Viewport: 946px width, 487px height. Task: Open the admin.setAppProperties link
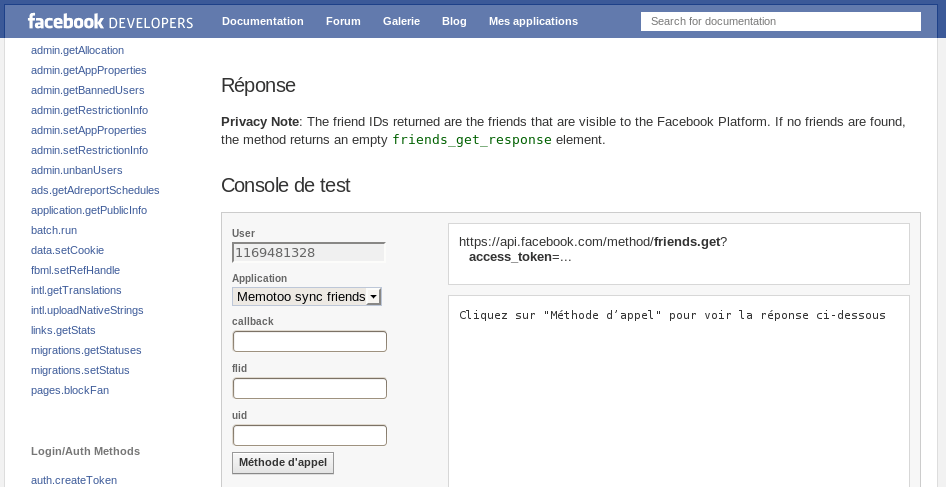(x=89, y=130)
